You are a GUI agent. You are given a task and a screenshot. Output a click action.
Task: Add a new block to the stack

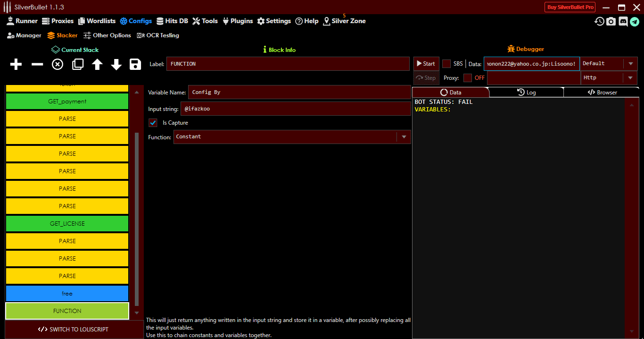(16, 64)
